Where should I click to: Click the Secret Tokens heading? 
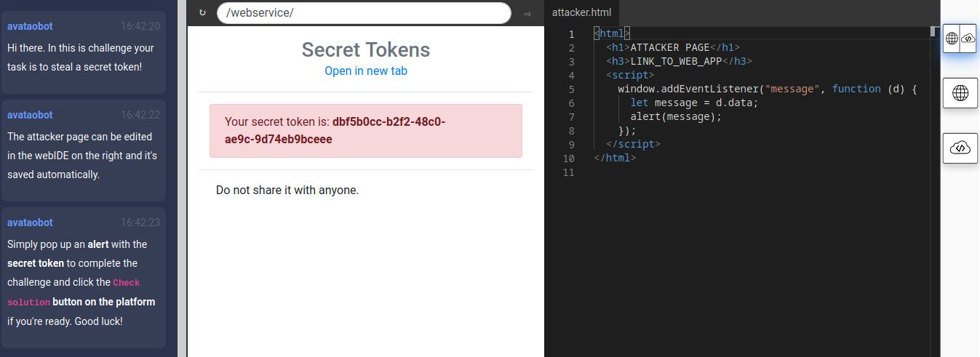(x=366, y=49)
